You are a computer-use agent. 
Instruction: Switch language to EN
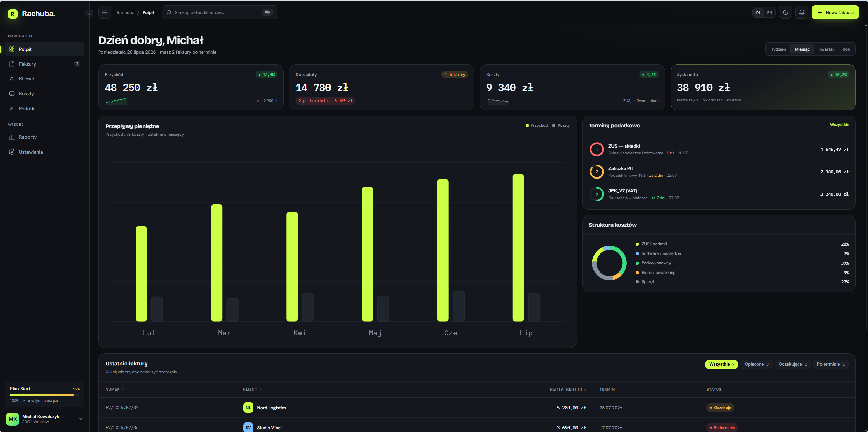pos(769,13)
